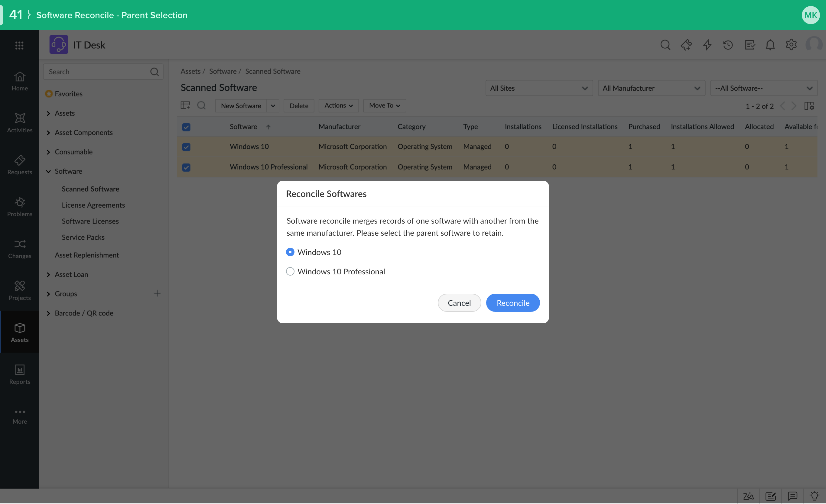This screenshot has width=826, height=504.
Task: Toggle the select-all checkbox in table header
Action: pyautogui.click(x=186, y=127)
